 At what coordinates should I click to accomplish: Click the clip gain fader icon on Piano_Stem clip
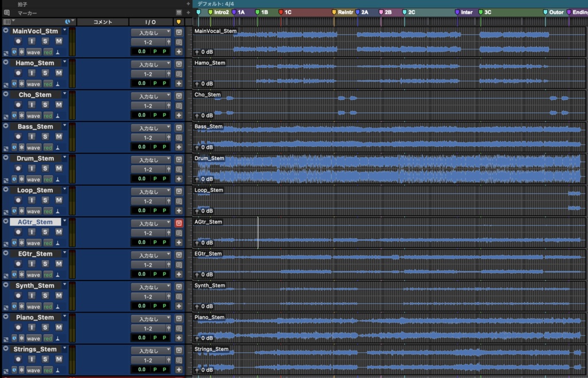(197, 338)
